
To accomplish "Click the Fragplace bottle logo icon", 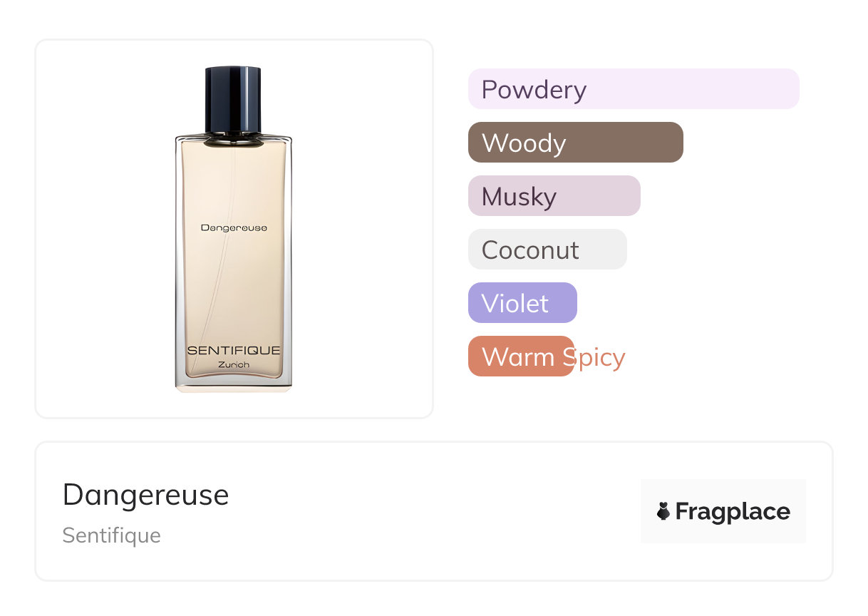I will point(663,511).
